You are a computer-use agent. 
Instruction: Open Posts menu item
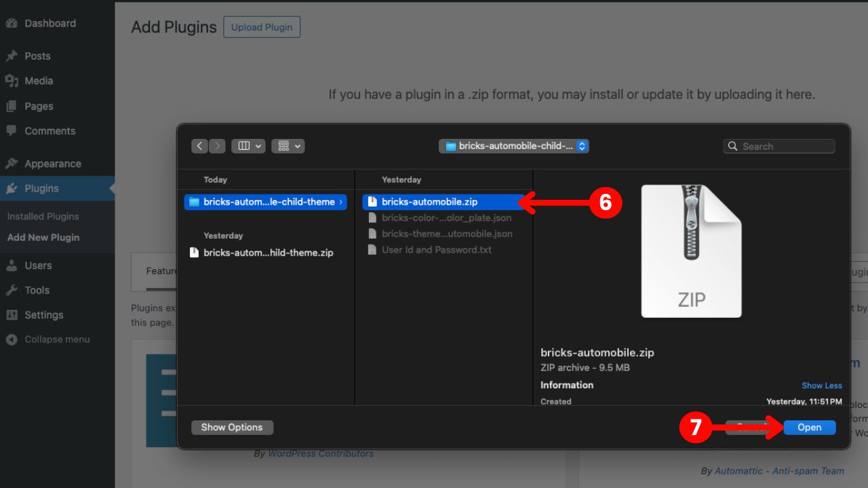(x=37, y=56)
